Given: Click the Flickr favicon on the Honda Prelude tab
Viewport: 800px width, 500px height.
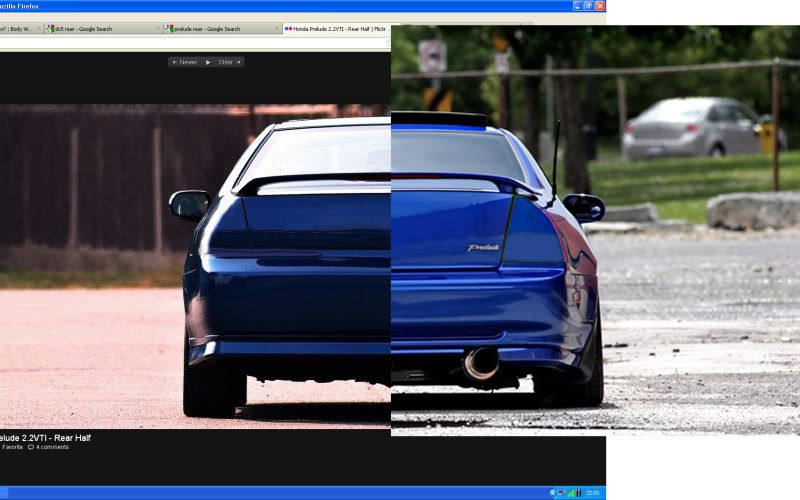Looking at the screenshot, I should pos(289,29).
